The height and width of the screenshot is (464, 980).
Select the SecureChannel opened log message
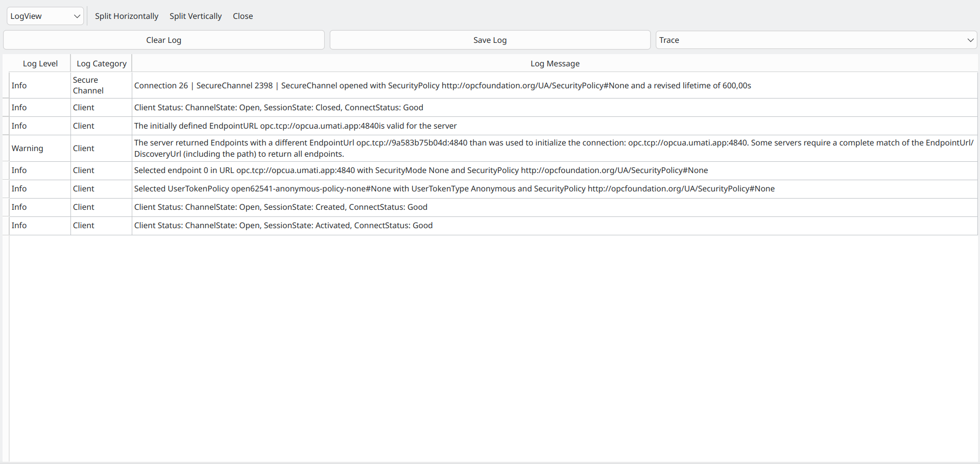tap(442, 86)
